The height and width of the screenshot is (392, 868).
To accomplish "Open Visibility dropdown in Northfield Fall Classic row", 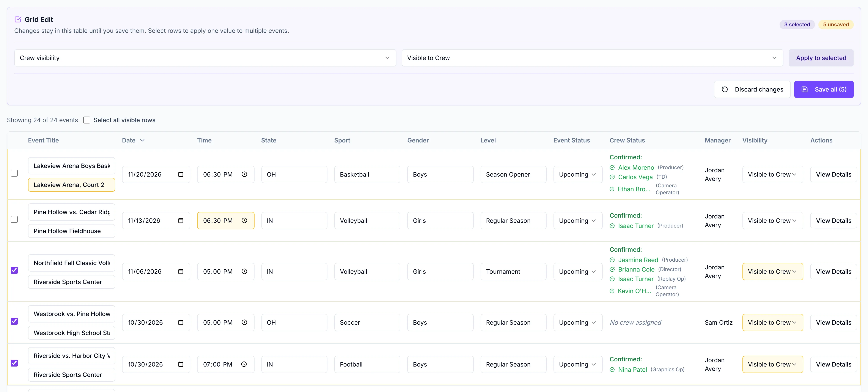I will click(772, 271).
